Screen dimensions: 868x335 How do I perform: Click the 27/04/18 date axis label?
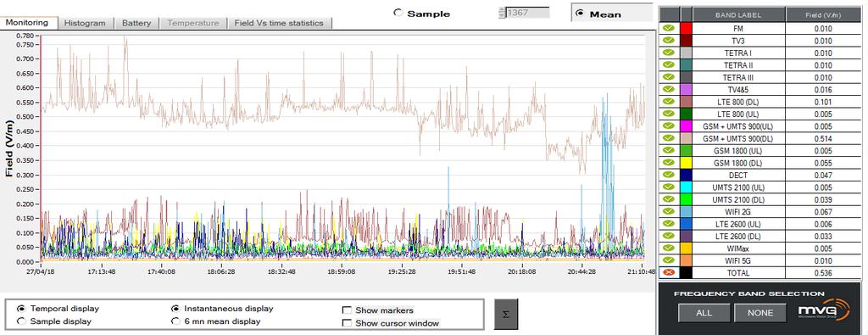pyautogui.click(x=41, y=272)
